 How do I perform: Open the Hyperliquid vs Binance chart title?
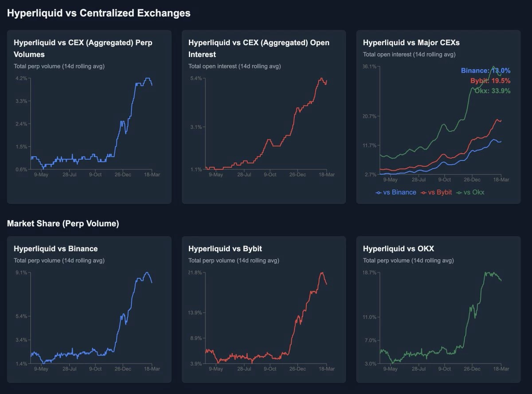coord(56,249)
